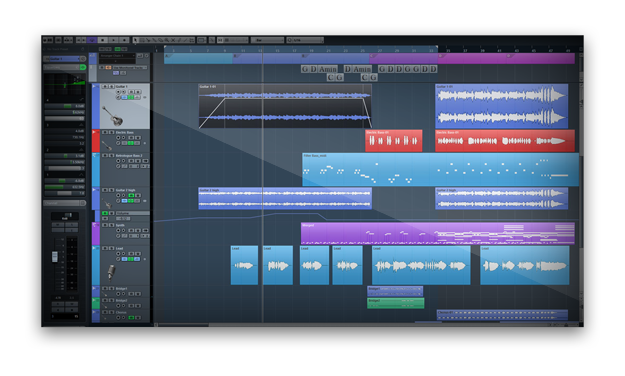The image size is (625, 376).
Task: Click the transport Record button
Action: pos(125,40)
